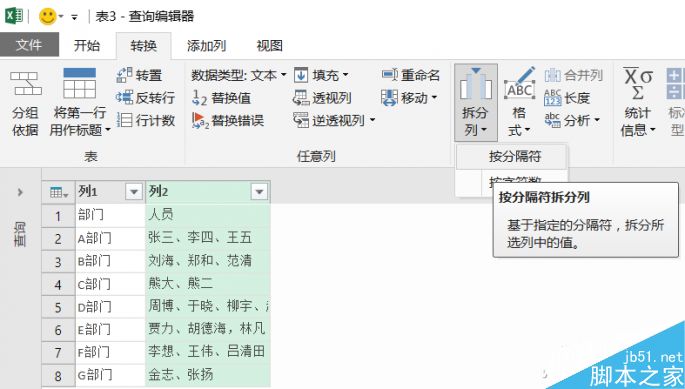Click the 部门 cell in row 1
The width and height of the screenshot is (685, 389).
[110, 215]
